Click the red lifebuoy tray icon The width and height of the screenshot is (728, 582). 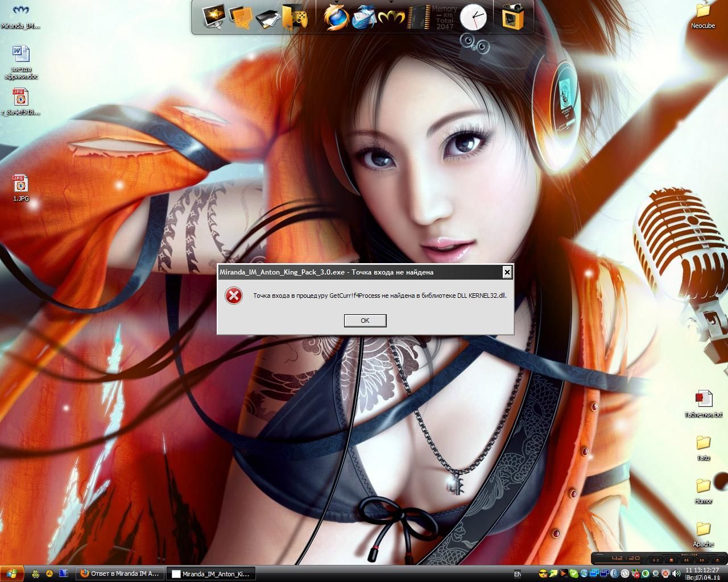pyautogui.click(x=665, y=573)
